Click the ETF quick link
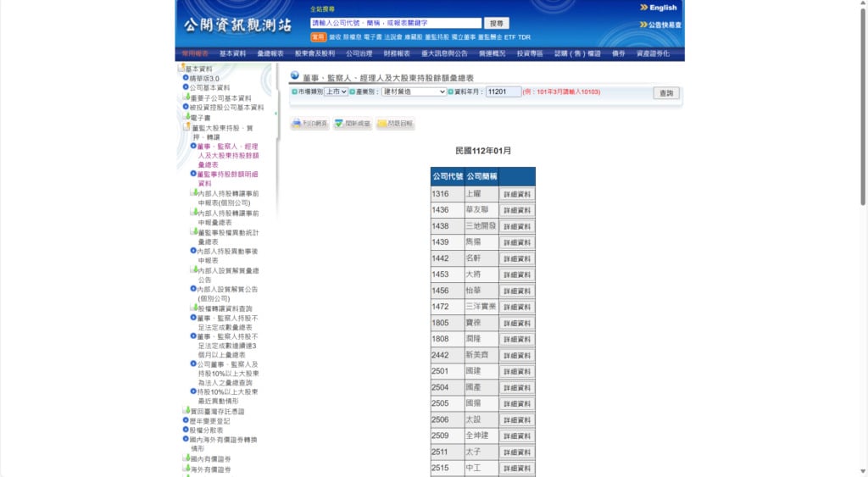Image resolution: width=868 pixels, height=477 pixels. point(509,37)
